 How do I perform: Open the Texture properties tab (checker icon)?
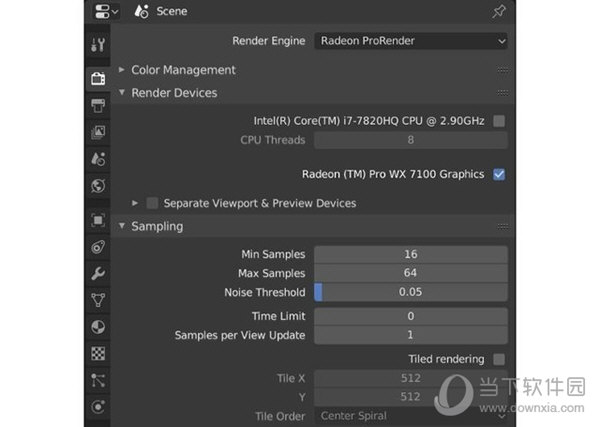[x=98, y=354]
